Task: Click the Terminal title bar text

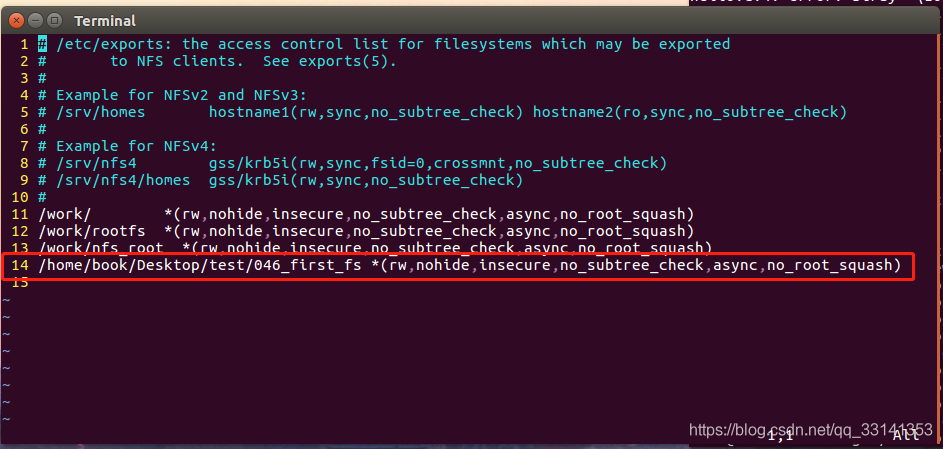Action: click(x=105, y=21)
